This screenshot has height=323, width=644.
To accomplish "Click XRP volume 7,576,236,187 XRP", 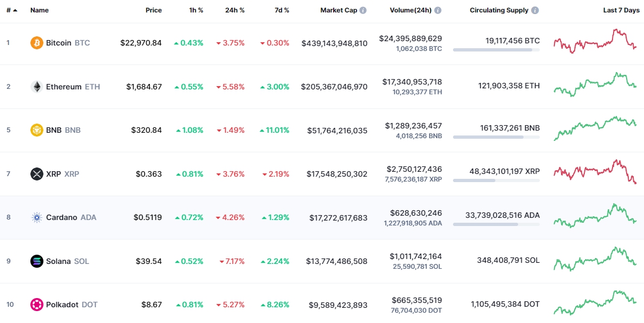I will (x=413, y=179).
